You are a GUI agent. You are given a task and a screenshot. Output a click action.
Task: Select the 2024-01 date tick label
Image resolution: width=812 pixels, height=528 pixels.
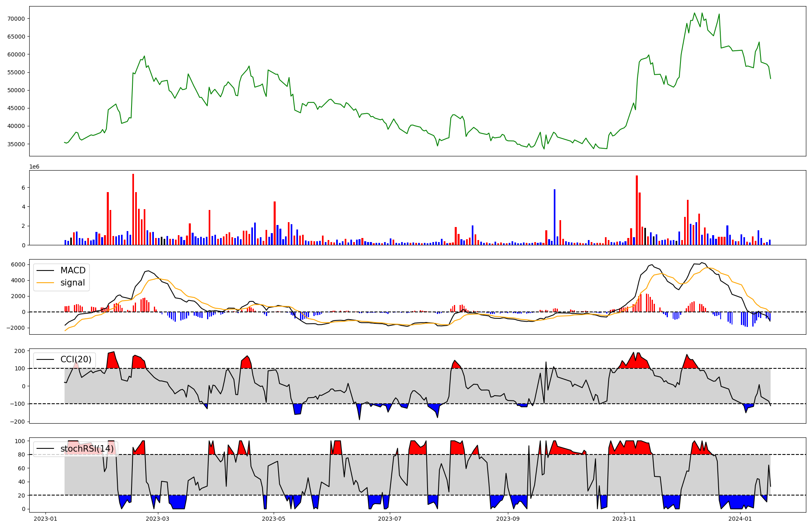coord(740,519)
